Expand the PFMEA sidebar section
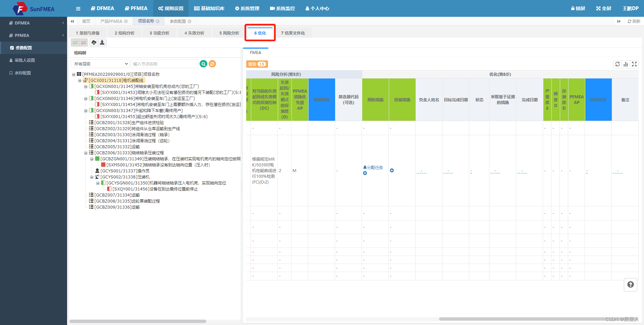644x325 pixels. (34, 35)
